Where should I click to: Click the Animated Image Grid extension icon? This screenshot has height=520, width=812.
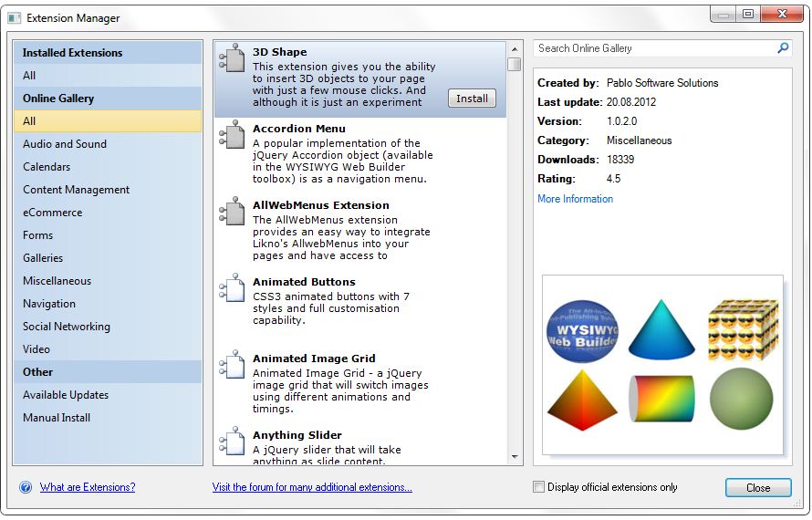232,364
